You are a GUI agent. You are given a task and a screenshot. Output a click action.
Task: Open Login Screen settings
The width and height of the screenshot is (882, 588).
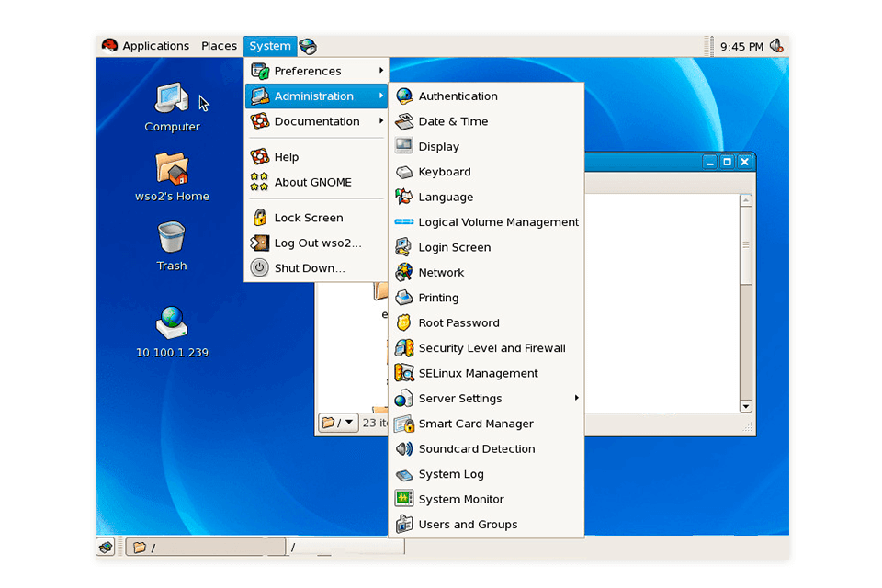coord(487,247)
